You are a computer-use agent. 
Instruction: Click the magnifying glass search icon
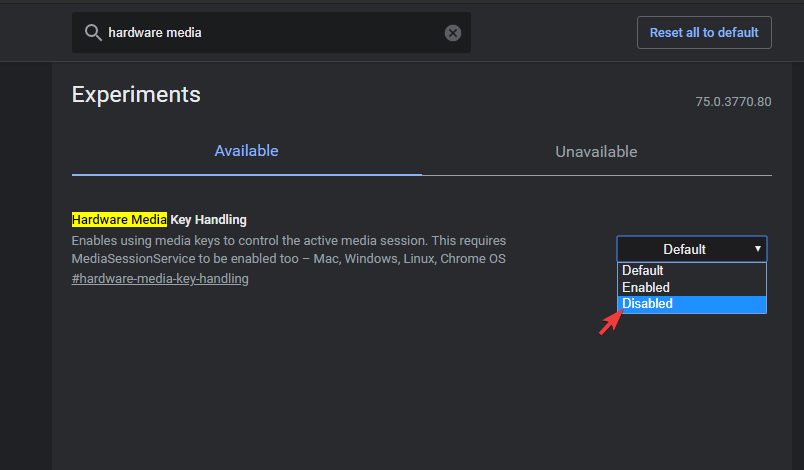click(x=93, y=33)
